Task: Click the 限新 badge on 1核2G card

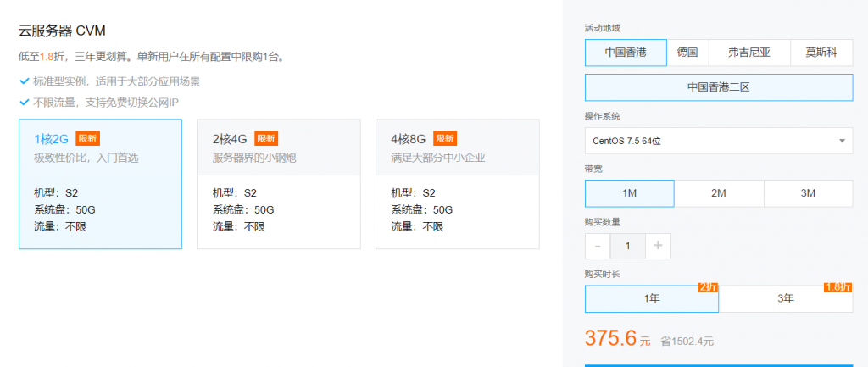Action: pos(87,138)
